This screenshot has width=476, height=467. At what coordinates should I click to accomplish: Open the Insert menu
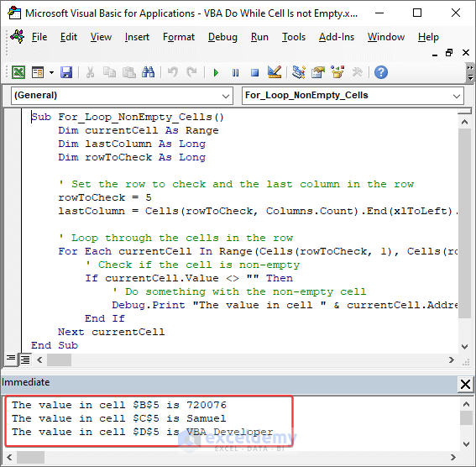(x=137, y=37)
